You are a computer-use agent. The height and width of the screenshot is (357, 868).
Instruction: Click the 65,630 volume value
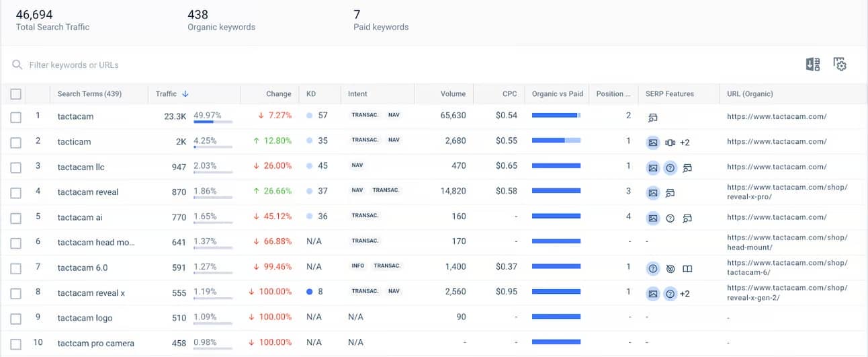pos(453,116)
